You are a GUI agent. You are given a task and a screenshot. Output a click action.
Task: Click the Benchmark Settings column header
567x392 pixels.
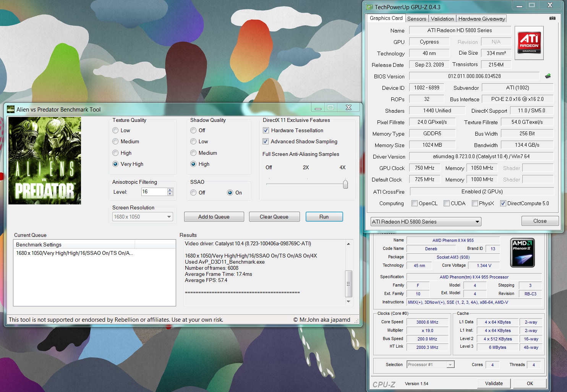click(x=75, y=245)
